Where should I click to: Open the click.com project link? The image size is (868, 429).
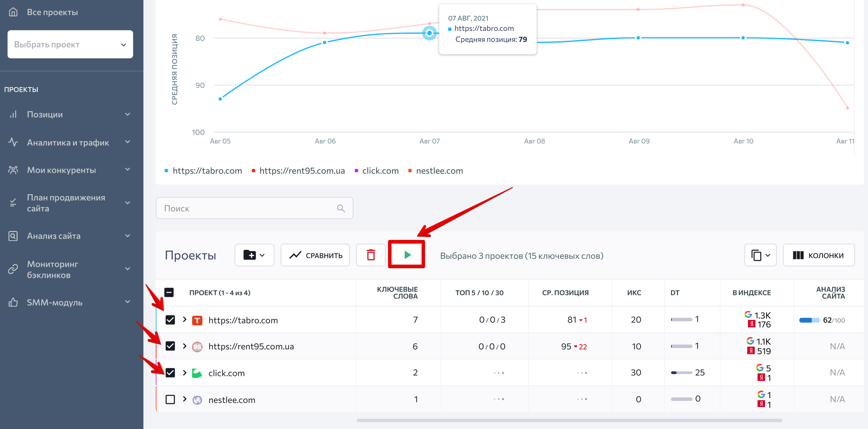226,373
